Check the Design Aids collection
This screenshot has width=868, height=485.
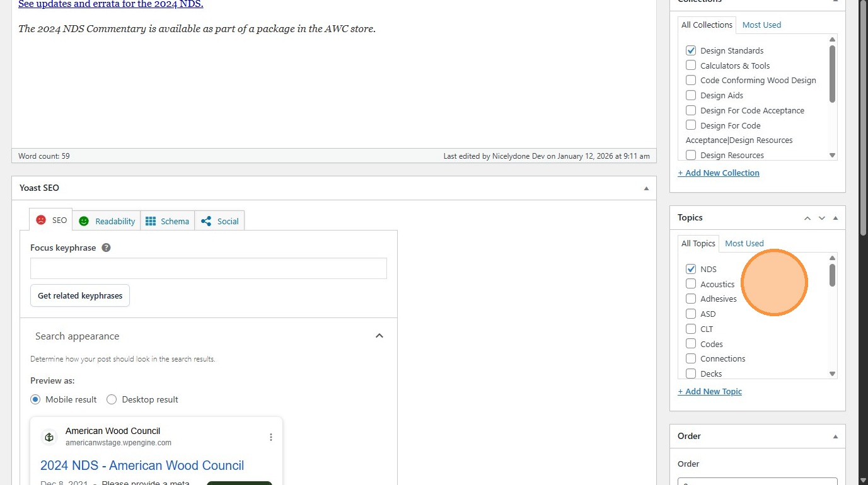(x=691, y=95)
